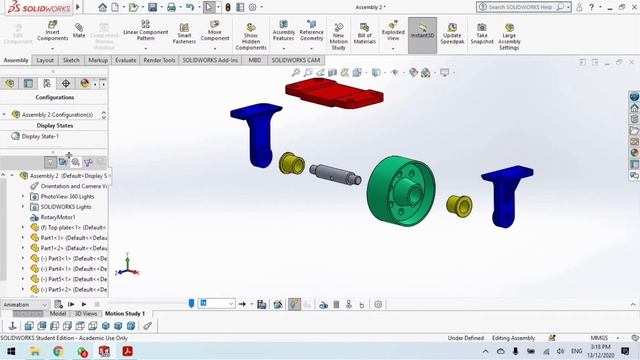Click the Print icon
This screenshot has width=640, height=360.
pos(171,7)
